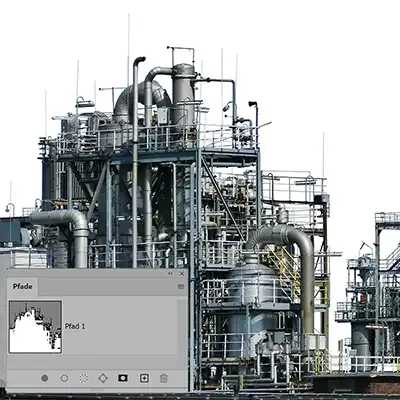The width and height of the screenshot is (400, 400).
Task: Click the empty tab bar beside Pfade
Action: 107,286
